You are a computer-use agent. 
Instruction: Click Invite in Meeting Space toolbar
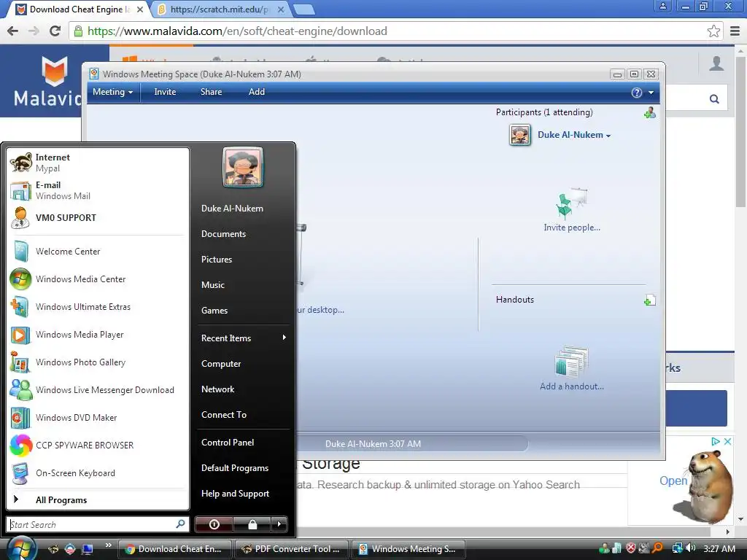[165, 92]
